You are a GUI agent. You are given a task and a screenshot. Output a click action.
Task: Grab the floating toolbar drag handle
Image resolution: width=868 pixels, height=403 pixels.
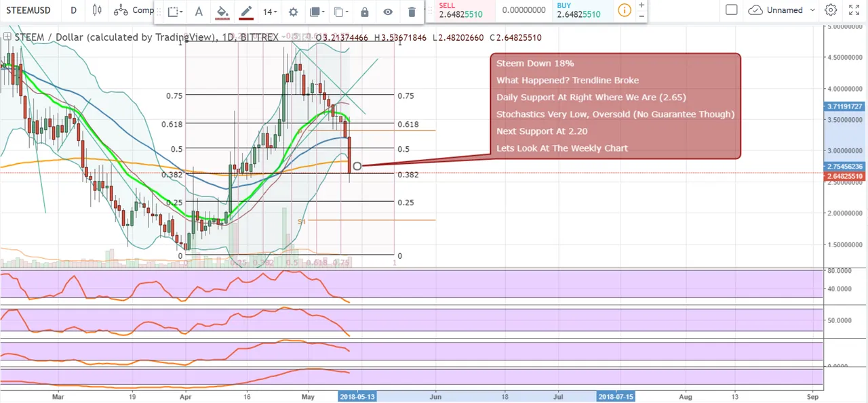click(x=159, y=12)
